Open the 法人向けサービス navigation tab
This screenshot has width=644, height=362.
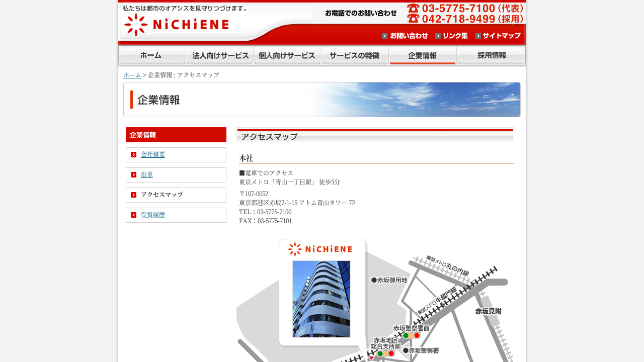220,56
